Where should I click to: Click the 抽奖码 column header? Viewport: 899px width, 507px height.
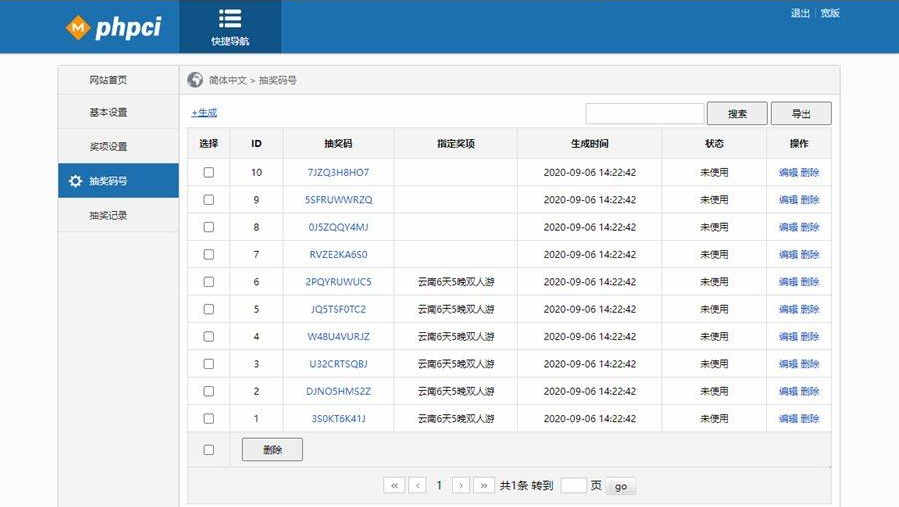pos(338,143)
